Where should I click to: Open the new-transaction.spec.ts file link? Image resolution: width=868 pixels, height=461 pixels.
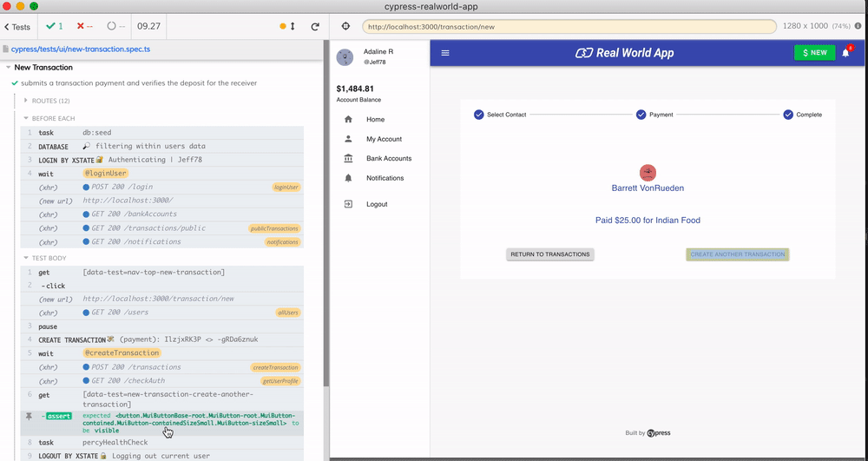81,49
